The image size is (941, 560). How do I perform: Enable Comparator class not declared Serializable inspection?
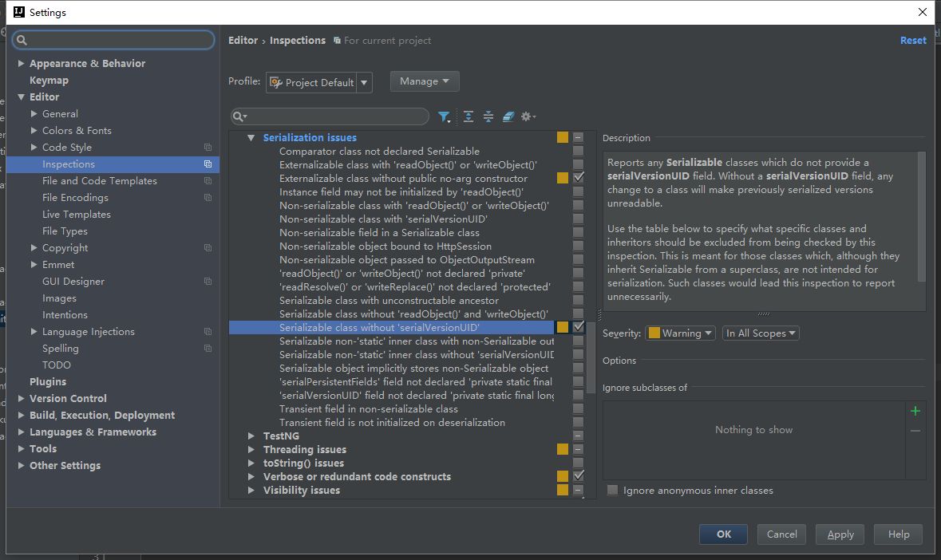click(x=579, y=151)
